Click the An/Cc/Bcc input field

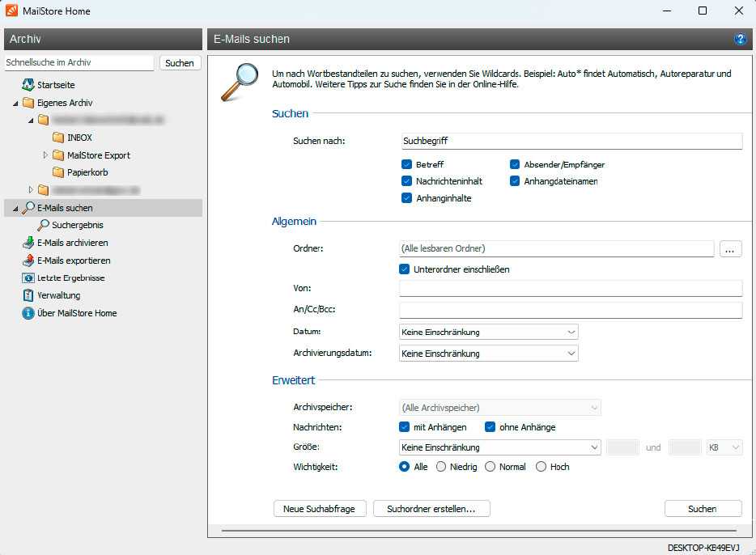point(571,309)
